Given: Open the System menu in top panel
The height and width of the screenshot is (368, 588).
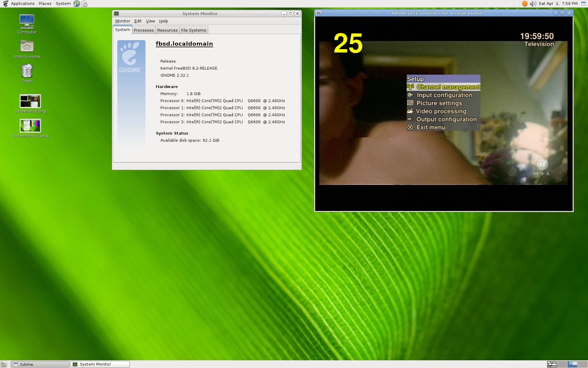Looking at the screenshot, I should 63,4.
